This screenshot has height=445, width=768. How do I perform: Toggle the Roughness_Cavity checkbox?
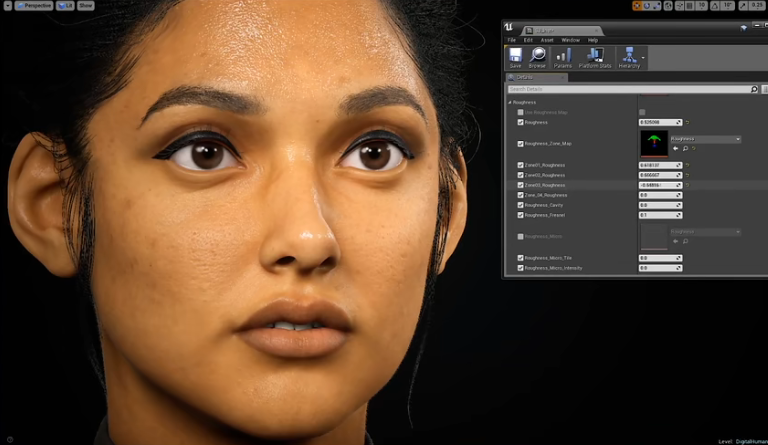(x=520, y=205)
